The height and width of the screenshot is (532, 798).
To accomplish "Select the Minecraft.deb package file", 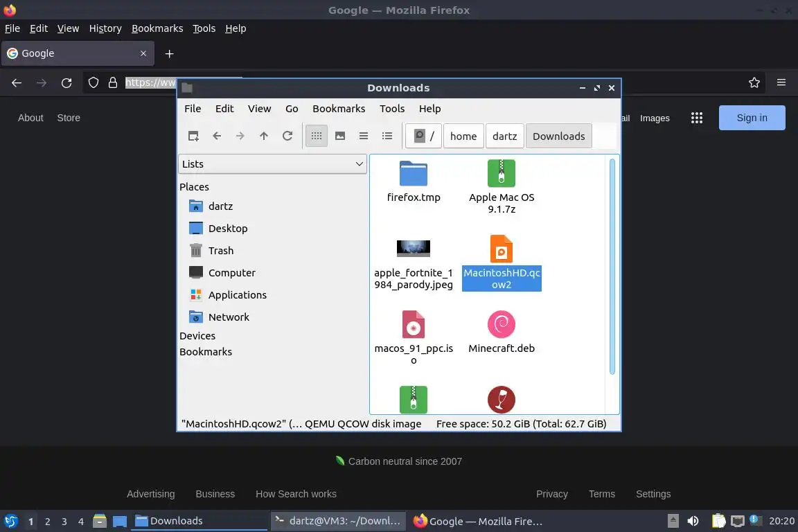I will [x=502, y=324].
